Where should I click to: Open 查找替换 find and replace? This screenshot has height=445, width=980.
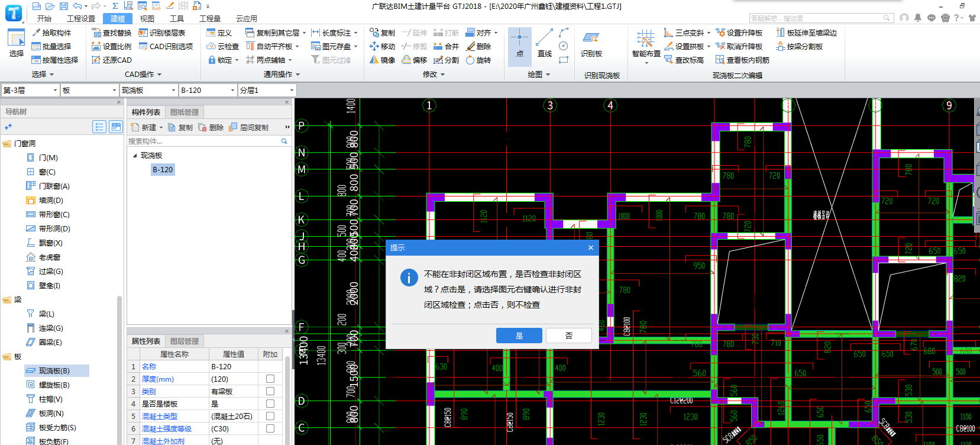pyautogui.click(x=112, y=33)
